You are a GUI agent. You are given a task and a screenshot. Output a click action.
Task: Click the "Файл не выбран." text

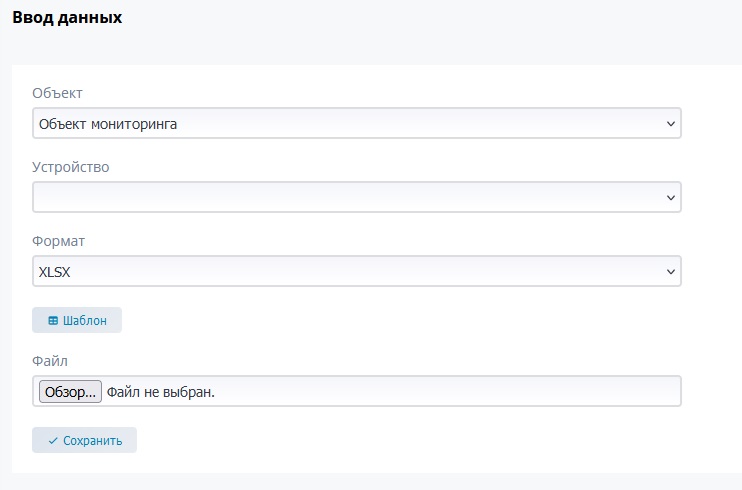pos(161,391)
